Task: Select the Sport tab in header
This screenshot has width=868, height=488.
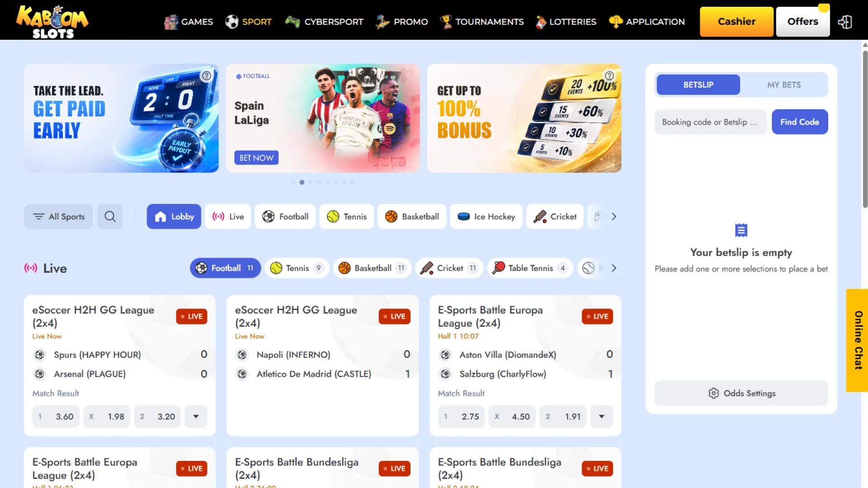Action: tap(249, 22)
